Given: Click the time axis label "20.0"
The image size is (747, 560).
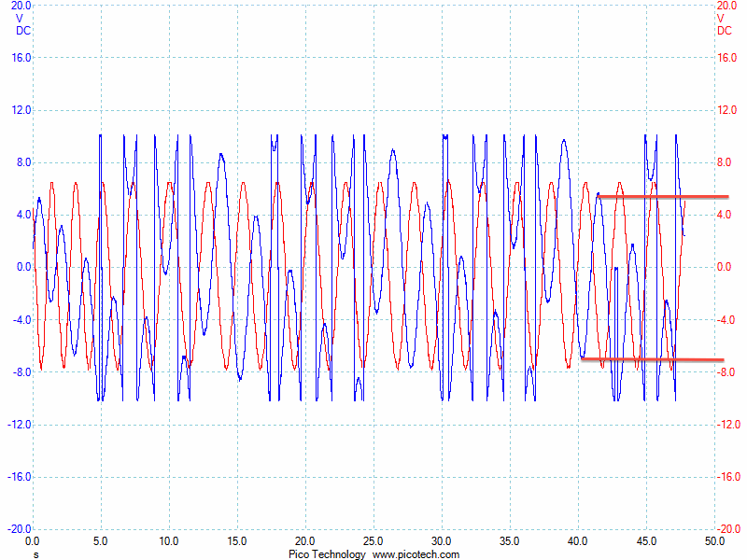Looking at the screenshot, I should pyautogui.click(x=305, y=541).
